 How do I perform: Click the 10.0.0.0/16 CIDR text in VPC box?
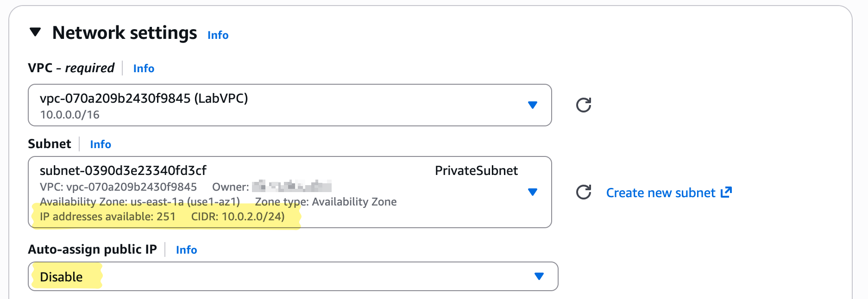pos(69,115)
